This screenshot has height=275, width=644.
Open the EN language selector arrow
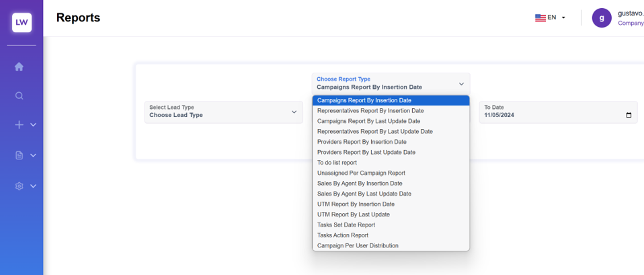tap(563, 18)
